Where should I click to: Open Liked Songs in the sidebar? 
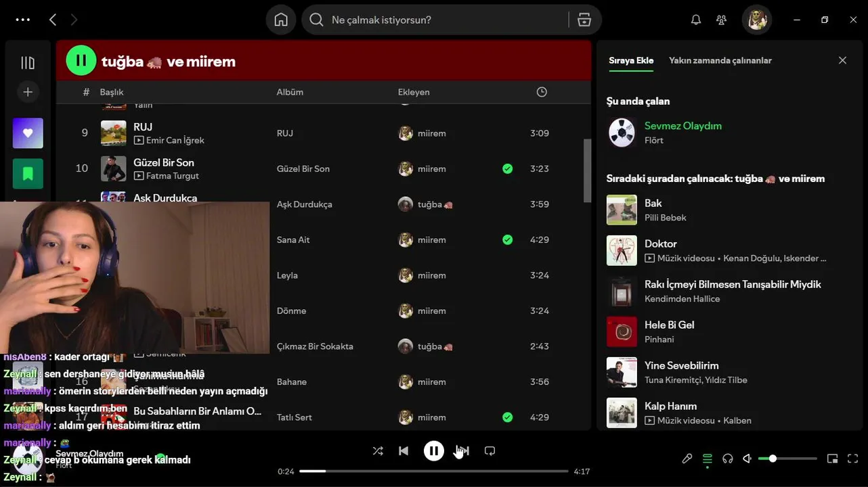(x=28, y=133)
